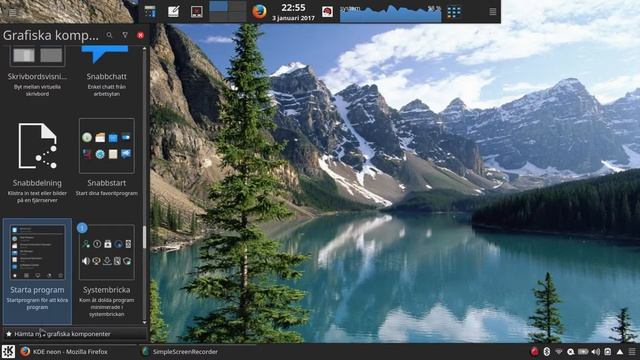Image resolution: width=640 pixels, height=360 pixels.
Task: Click the blue count badge on Systembricka
Action: [x=82, y=228]
